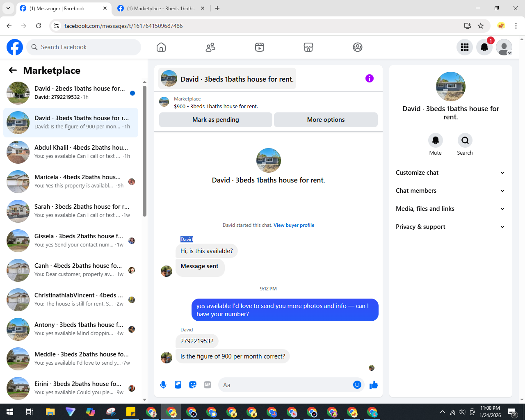The image size is (525, 420).
Task: Click More options button
Action: pos(326,120)
